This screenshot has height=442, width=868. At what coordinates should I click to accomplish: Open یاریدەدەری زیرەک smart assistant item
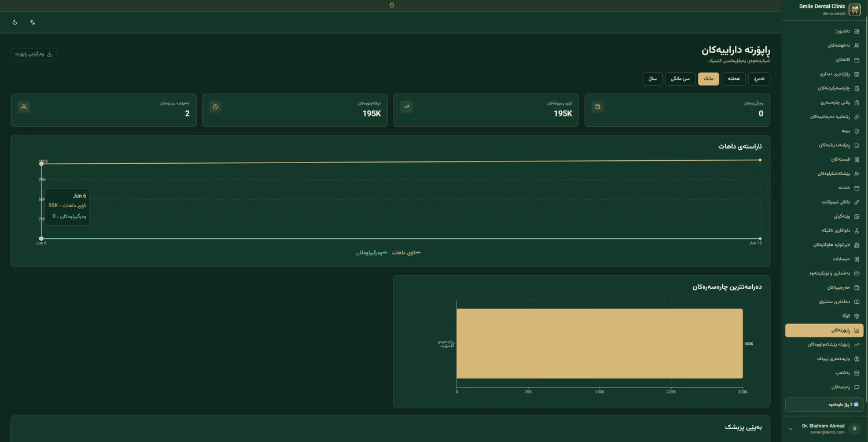click(824, 359)
